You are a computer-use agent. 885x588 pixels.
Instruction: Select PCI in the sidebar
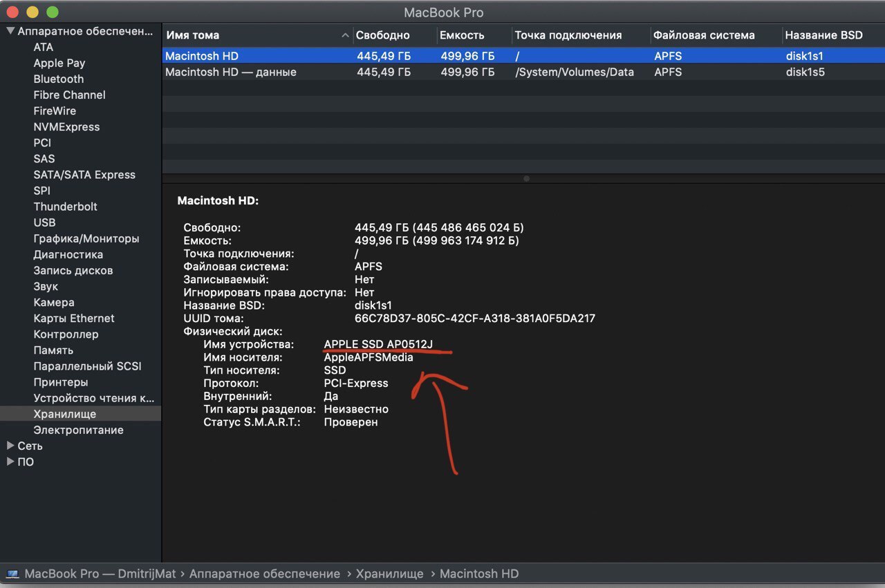click(x=42, y=142)
